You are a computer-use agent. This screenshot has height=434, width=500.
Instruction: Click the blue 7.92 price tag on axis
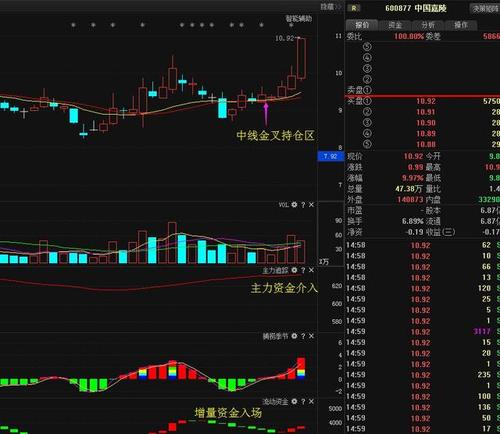click(330, 156)
